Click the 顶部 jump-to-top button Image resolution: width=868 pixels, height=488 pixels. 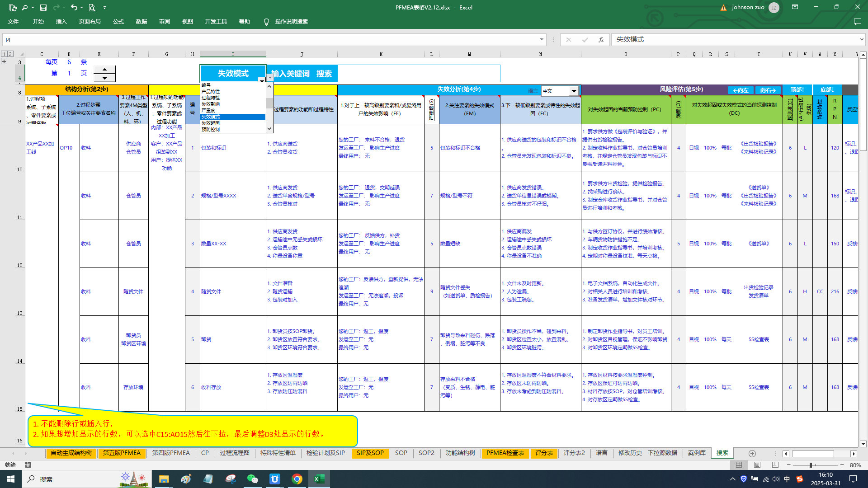[797, 90]
